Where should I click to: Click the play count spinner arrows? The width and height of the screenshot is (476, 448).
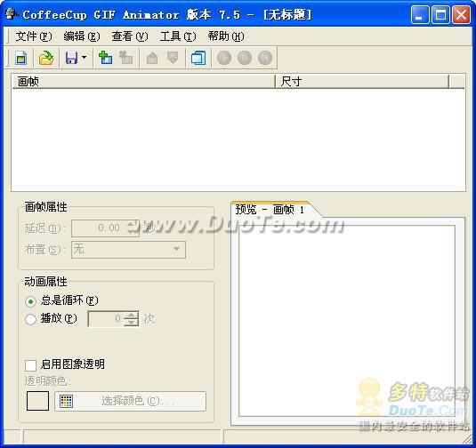pyautogui.click(x=132, y=319)
